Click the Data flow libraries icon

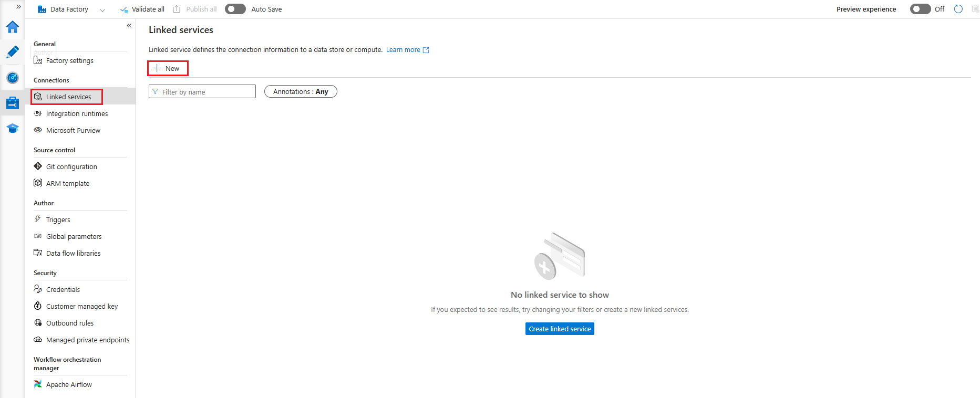[x=38, y=253]
